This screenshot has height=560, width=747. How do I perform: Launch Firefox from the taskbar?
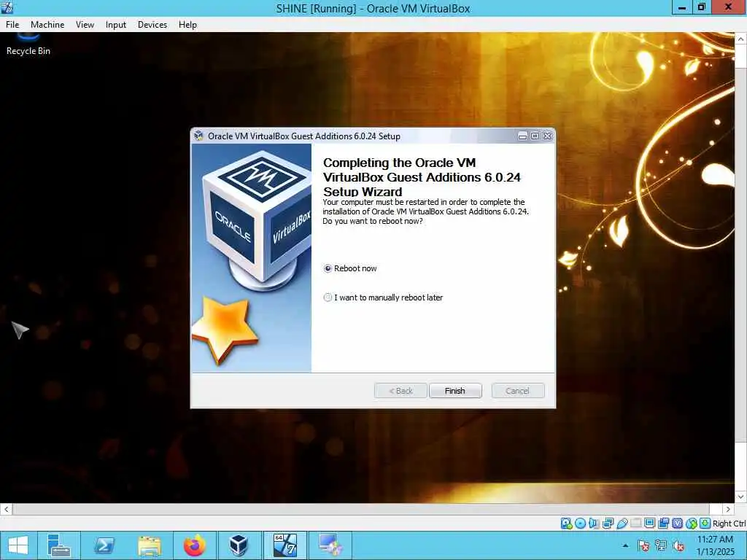pyautogui.click(x=194, y=545)
